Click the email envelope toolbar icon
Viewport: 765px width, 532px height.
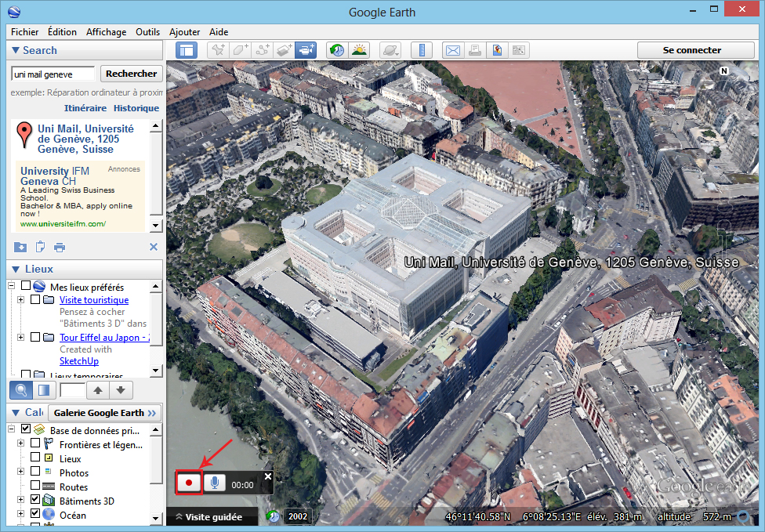pyautogui.click(x=453, y=50)
